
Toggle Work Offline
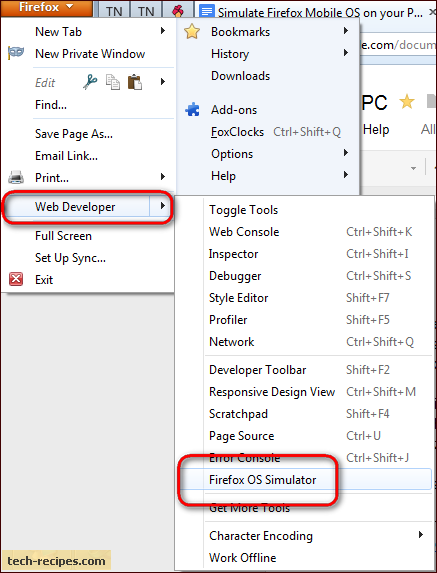(x=304, y=558)
